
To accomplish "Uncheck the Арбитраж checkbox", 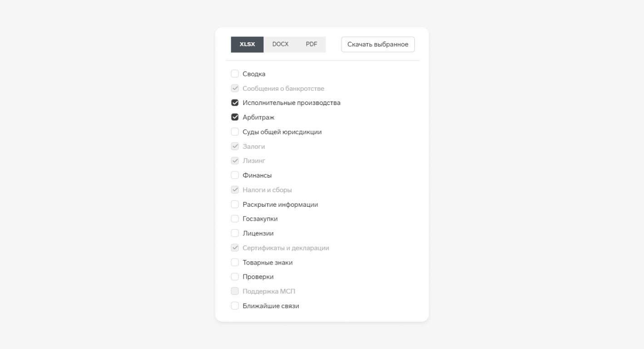I will tap(235, 117).
